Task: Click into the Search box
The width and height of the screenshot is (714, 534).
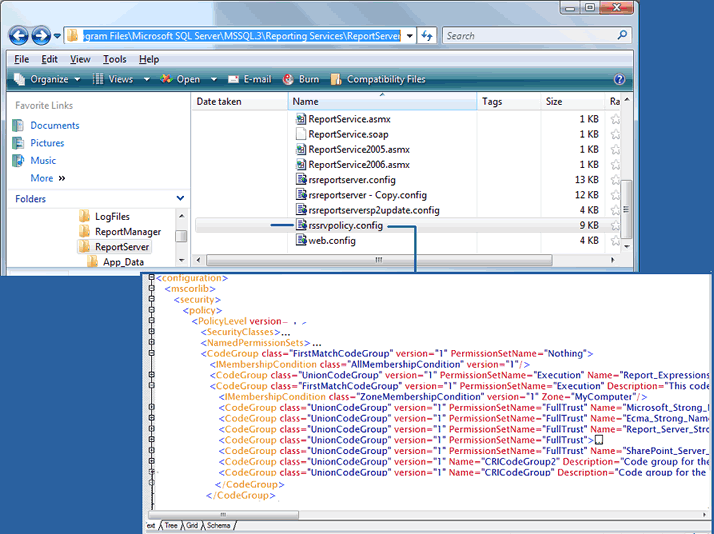Action: coord(530,36)
